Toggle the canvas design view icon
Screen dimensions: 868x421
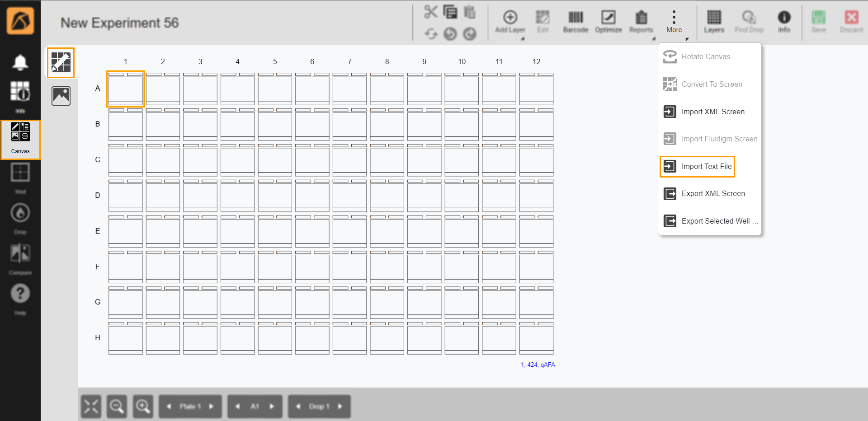pyautogui.click(x=61, y=62)
